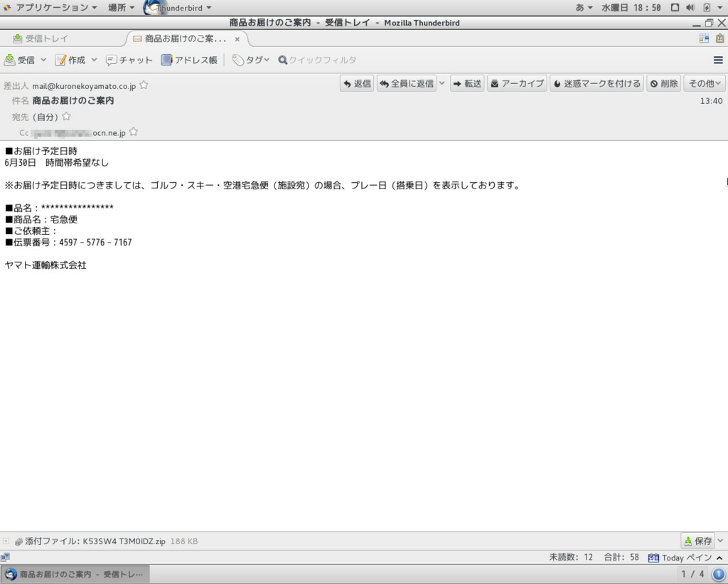Archive message with アーカイブ button
Viewport: 728px width, 584px height.
(x=517, y=84)
